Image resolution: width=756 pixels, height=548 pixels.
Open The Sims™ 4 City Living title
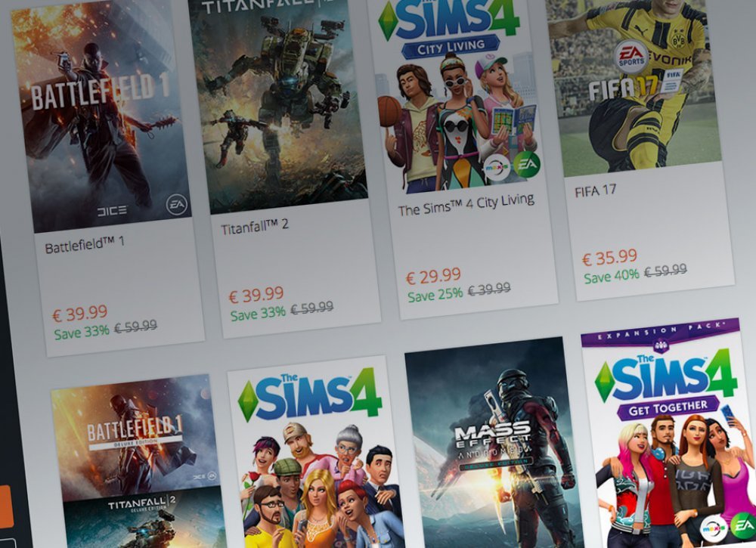click(466, 205)
